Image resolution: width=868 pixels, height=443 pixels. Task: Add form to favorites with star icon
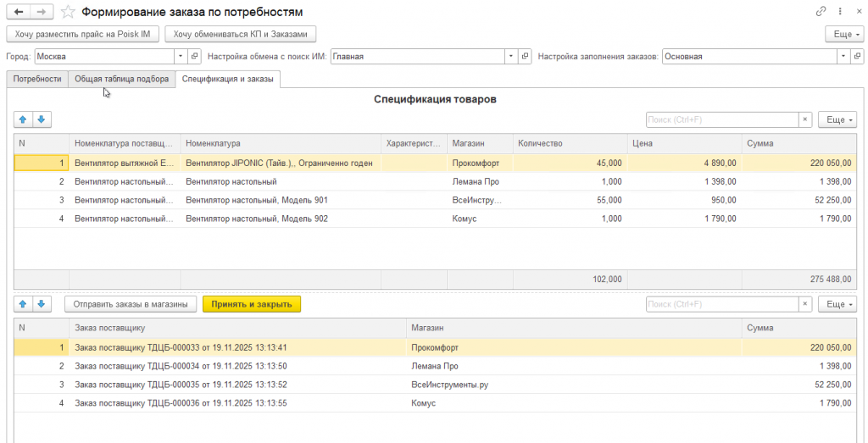coord(68,12)
